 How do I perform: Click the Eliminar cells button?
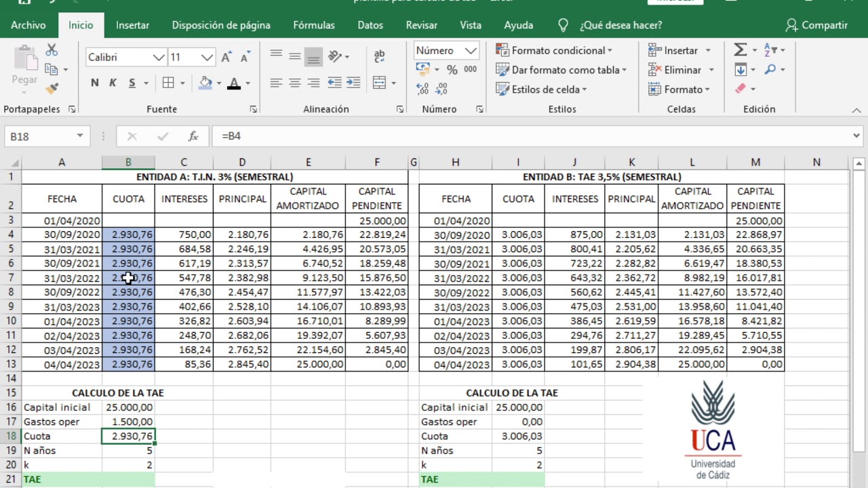[x=681, y=70]
